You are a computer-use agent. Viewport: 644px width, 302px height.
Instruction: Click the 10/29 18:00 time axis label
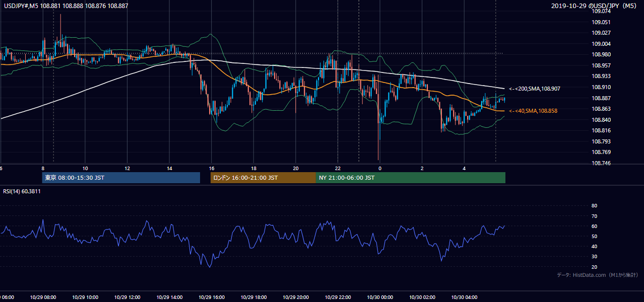pos(253,297)
